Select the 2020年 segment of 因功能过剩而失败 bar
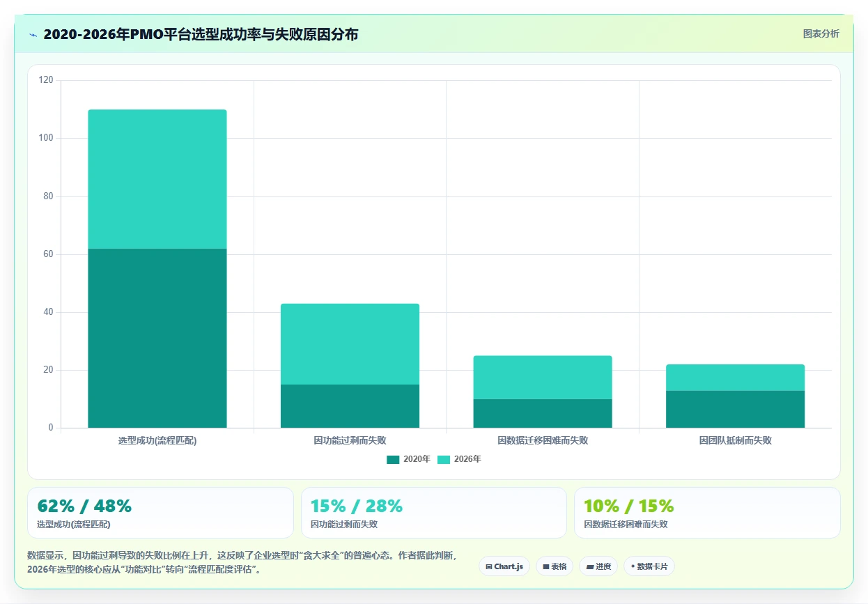 point(350,406)
